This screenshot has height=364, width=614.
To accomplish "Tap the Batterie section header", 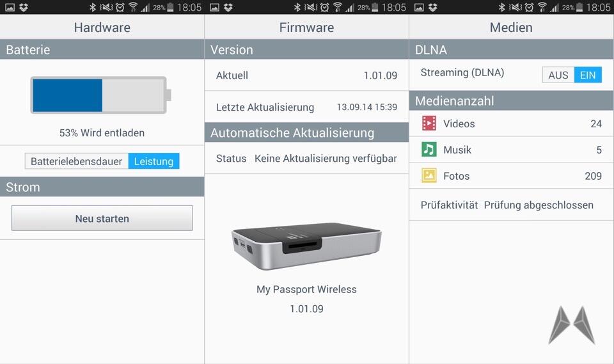I will [102, 49].
